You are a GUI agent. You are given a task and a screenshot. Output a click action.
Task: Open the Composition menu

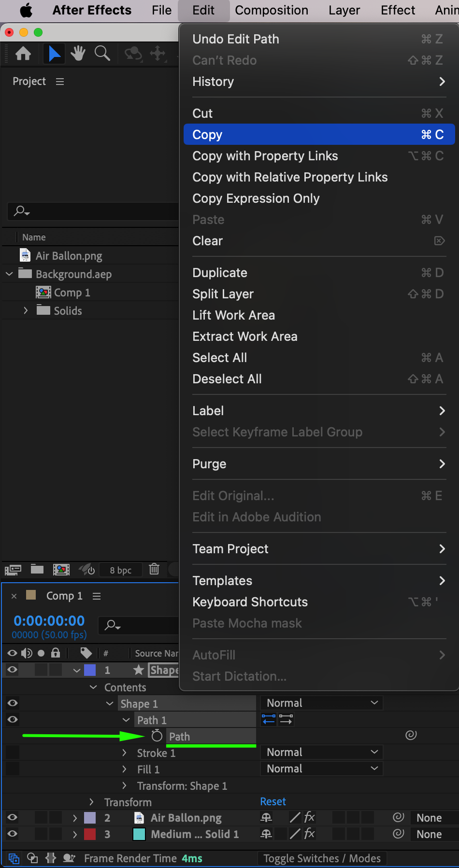[x=271, y=10]
